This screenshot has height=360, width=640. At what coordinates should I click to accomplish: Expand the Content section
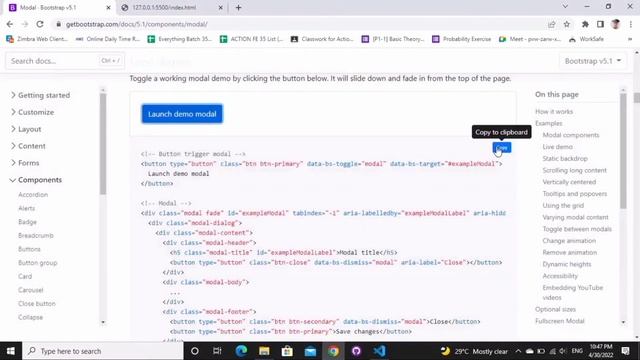(x=28, y=146)
